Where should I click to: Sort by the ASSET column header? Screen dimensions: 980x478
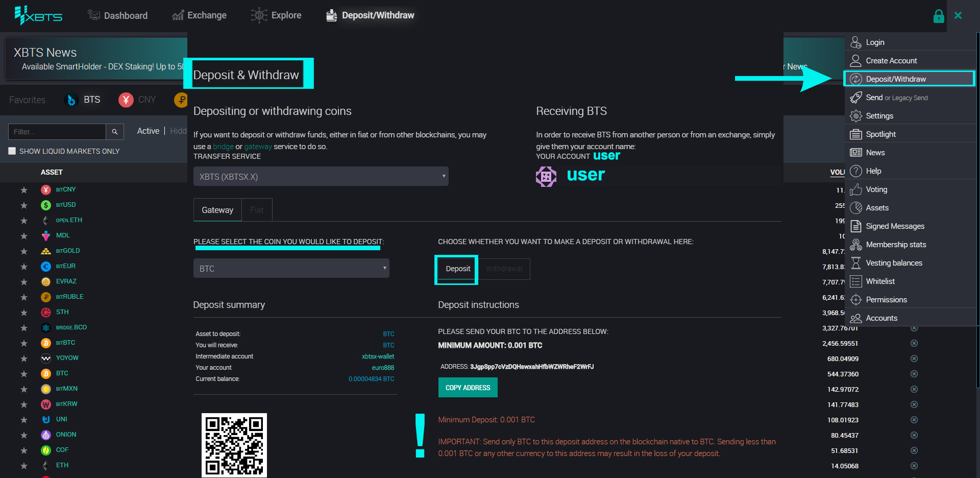pyautogui.click(x=52, y=172)
